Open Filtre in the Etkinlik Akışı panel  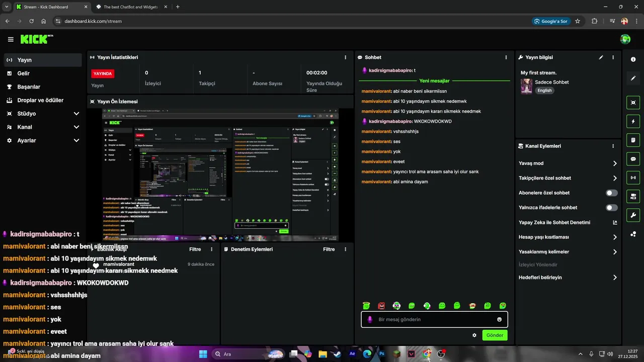(195, 249)
